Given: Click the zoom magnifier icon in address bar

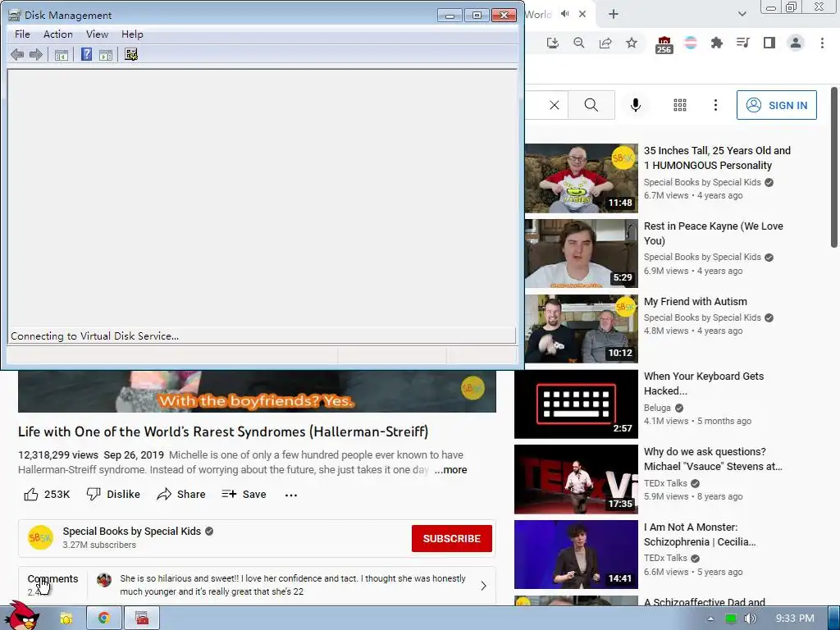Looking at the screenshot, I should pyautogui.click(x=579, y=43).
